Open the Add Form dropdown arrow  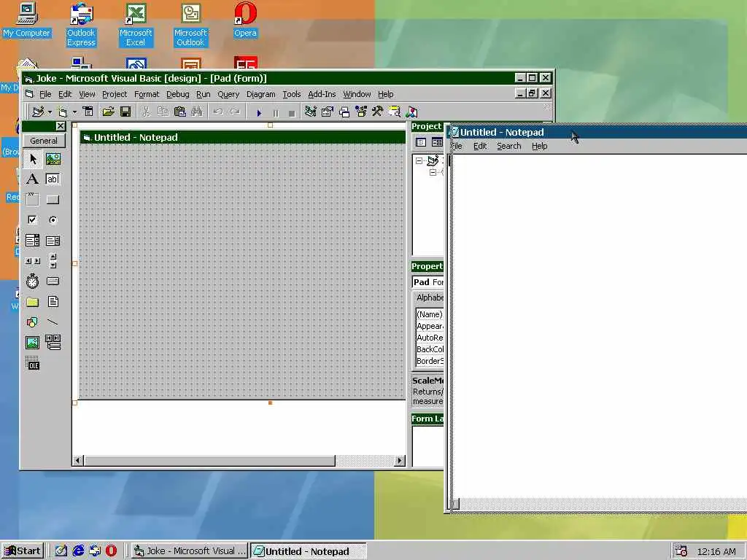point(74,112)
